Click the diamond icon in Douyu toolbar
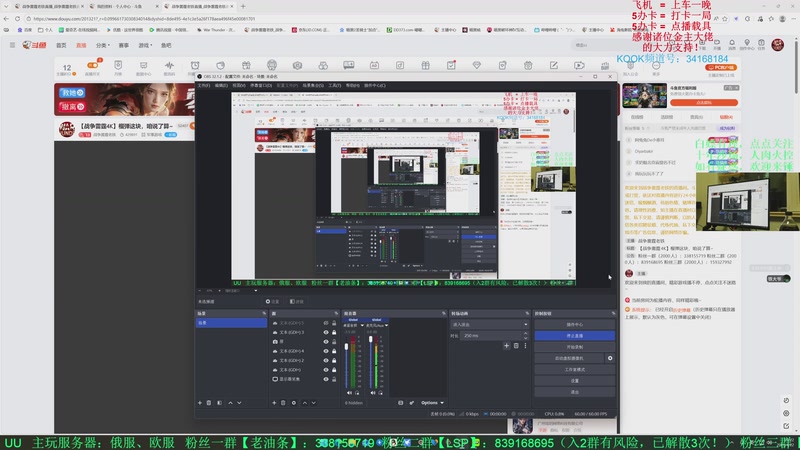This screenshot has width=800, height=450. point(477,65)
